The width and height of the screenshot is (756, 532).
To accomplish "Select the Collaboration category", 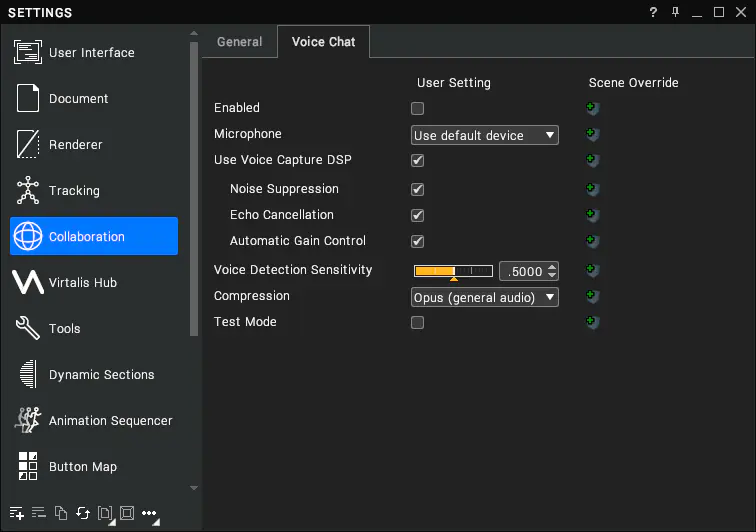I will click(x=94, y=236).
